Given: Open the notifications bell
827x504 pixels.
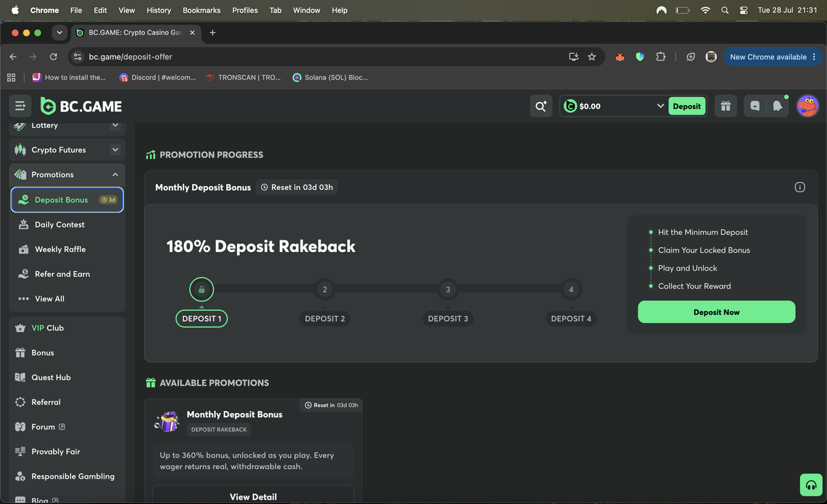Looking at the screenshot, I should [x=777, y=106].
